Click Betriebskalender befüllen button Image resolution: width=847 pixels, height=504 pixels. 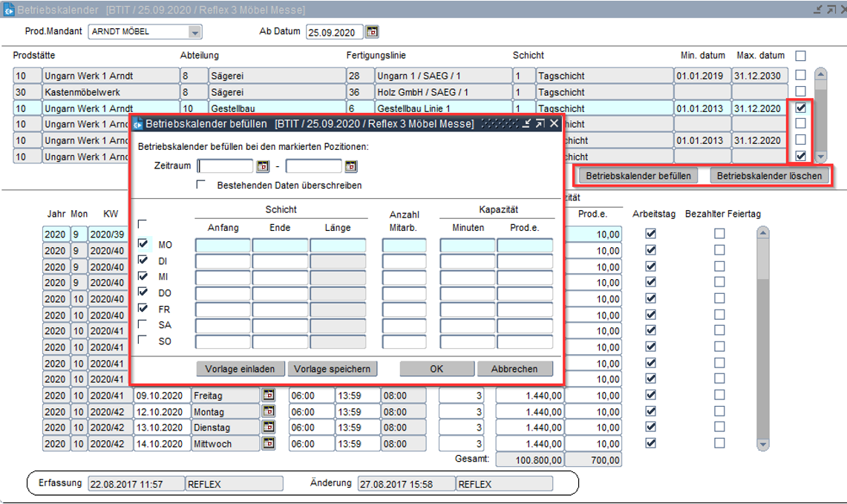638,176
